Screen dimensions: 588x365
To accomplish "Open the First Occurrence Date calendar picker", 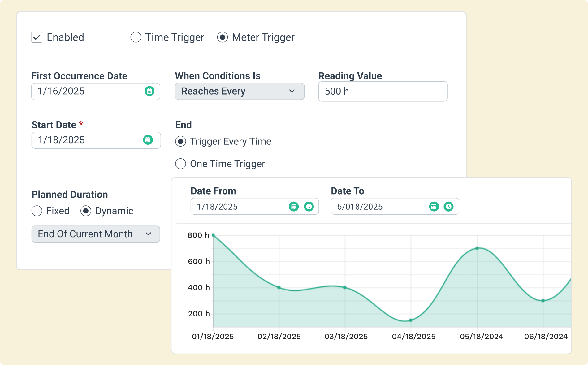I will coord(150,91).
